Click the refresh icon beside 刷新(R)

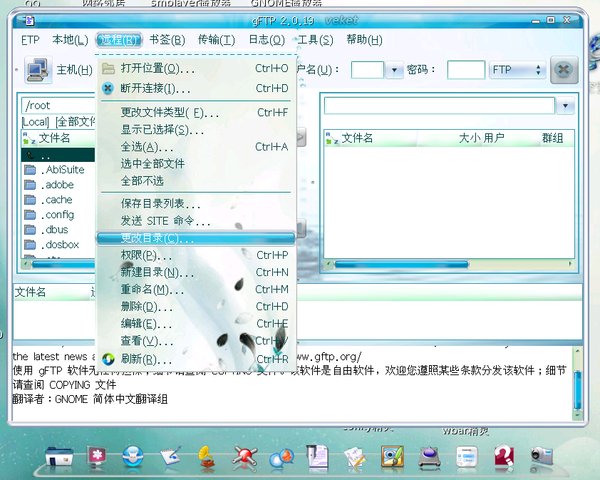[x=108, y=359]
